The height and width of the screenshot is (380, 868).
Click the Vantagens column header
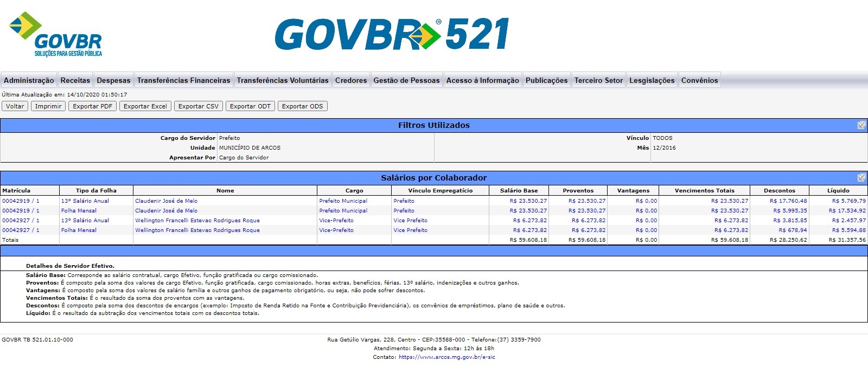[x=633, y=191]
